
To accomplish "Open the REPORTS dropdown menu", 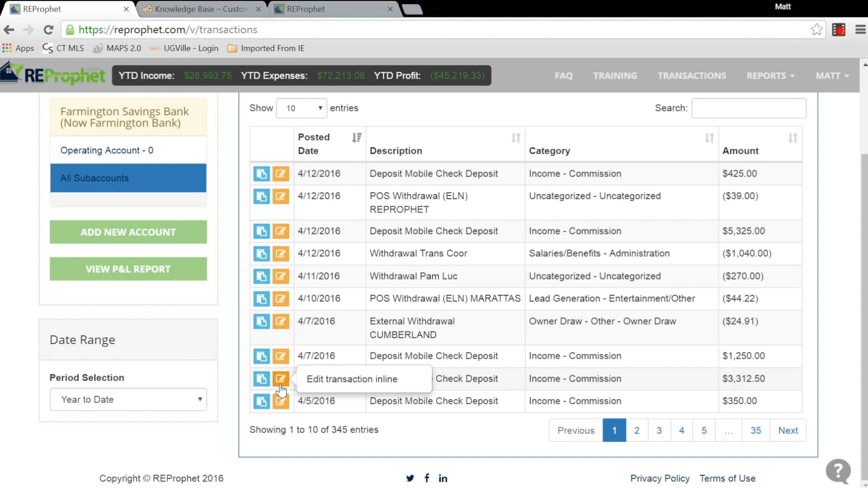I will (770, 76).
